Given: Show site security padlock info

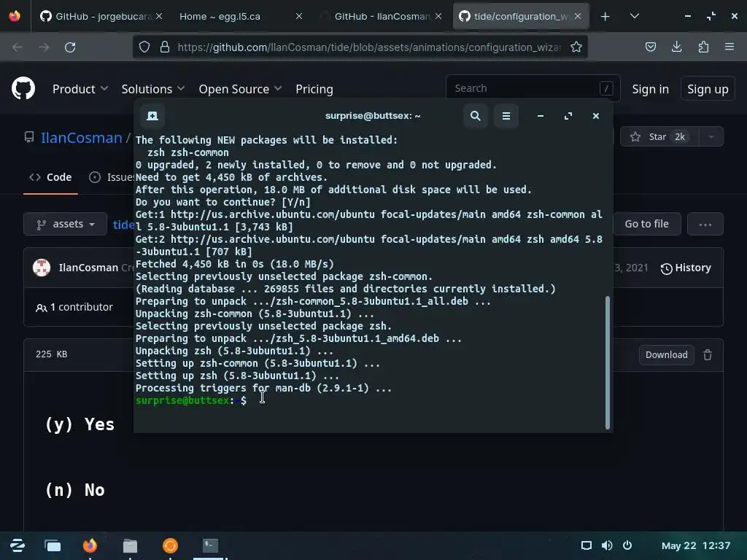Looking at the screenshot, I should (165, 47).
